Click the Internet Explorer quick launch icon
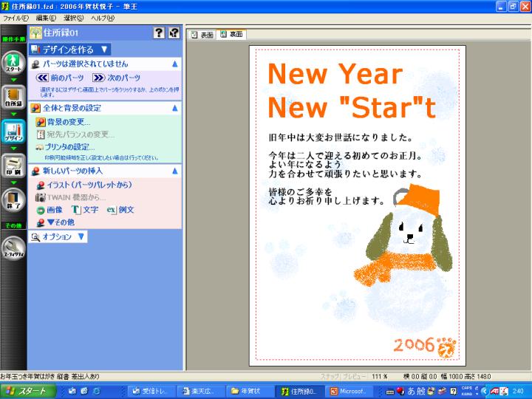Viewport: 532px width, 399px height. pos(97,391)
